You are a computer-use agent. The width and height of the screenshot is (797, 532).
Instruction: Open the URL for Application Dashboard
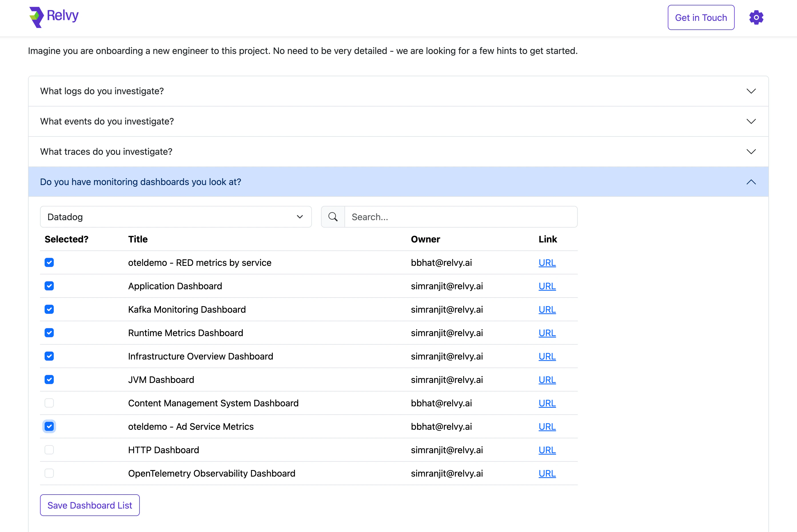tap(547, 286)
